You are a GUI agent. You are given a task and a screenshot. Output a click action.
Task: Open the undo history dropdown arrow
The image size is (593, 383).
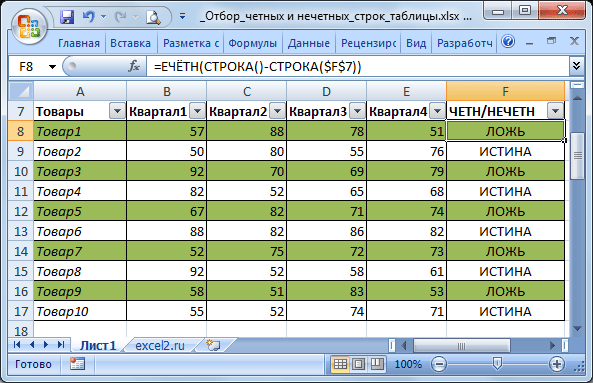tap(103, 17)
